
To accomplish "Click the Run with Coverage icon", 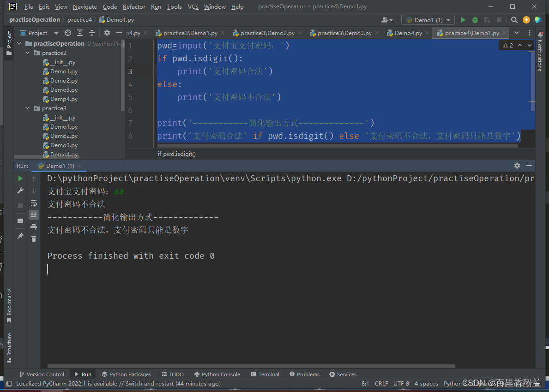I will pos(487,20).
